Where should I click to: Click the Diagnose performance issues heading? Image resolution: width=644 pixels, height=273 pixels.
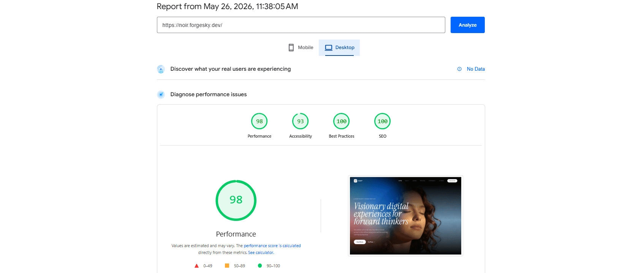pyautogui.click(x=209, y=94)
